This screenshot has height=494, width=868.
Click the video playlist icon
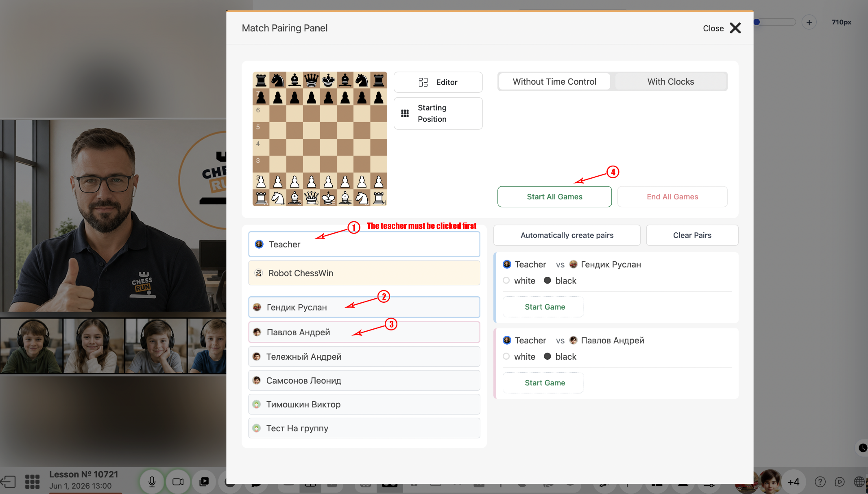pyautogui.click(x=204, y=482)
